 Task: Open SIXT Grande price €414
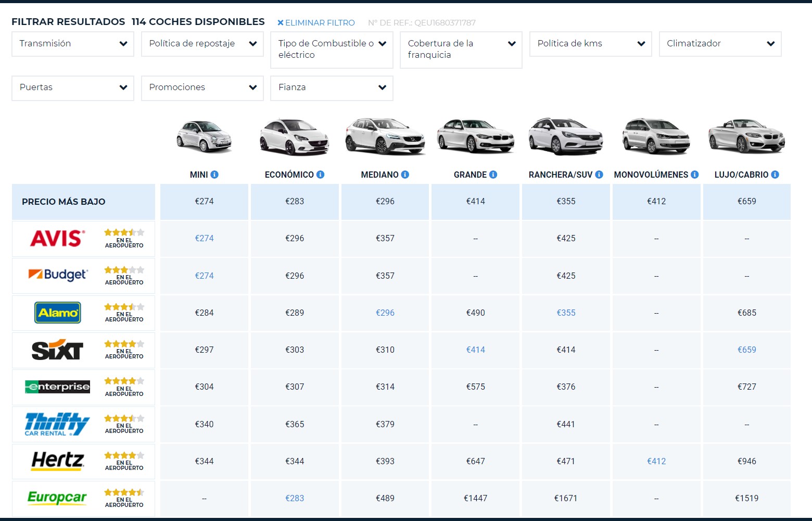[x=476, y=350]
